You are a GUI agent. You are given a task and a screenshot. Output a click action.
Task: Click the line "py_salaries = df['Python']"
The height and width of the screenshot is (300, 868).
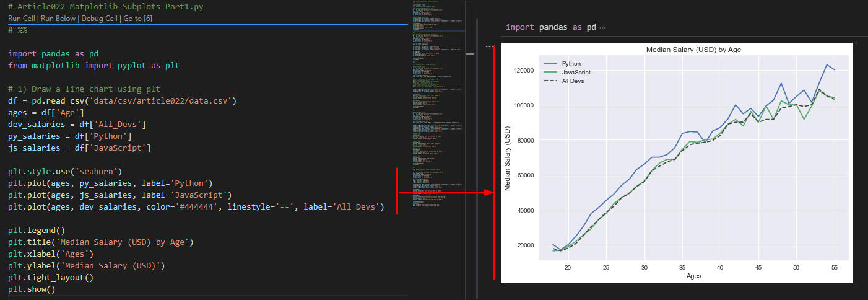coord(69,136)
